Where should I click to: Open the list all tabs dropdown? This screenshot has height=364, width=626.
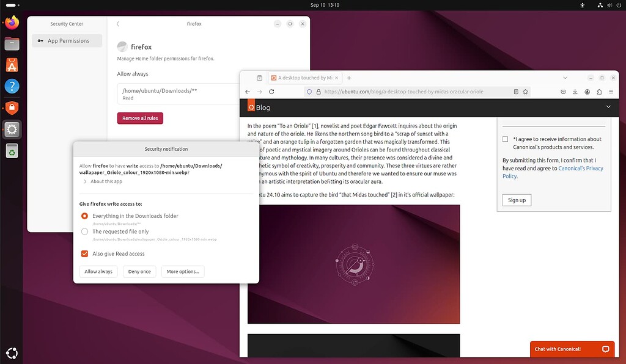[x=565, y=78]
